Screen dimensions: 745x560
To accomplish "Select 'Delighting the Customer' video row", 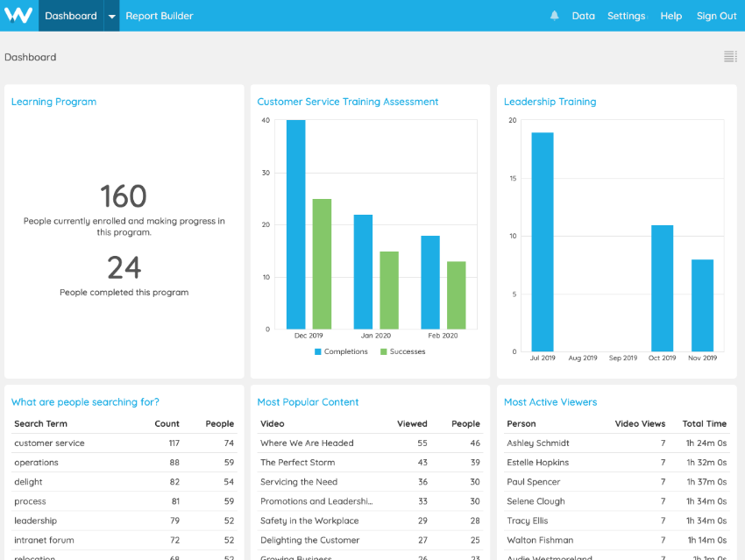I will [x=370, y=540].
